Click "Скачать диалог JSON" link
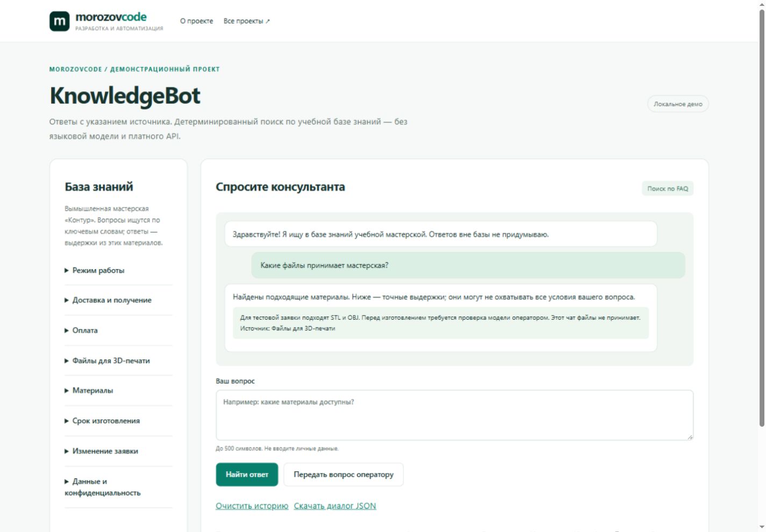This screenshot has height=532, width=766. (335, 506)
